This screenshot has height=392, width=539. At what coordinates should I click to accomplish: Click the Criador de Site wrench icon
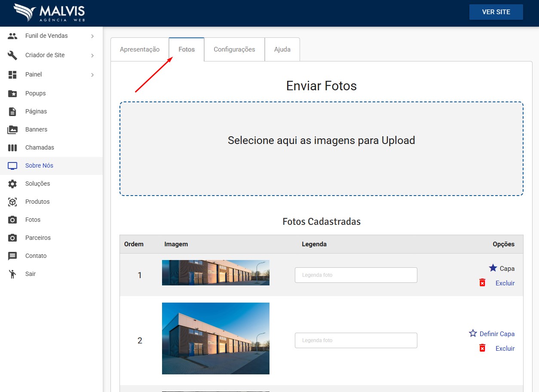(x=12, y=55)
